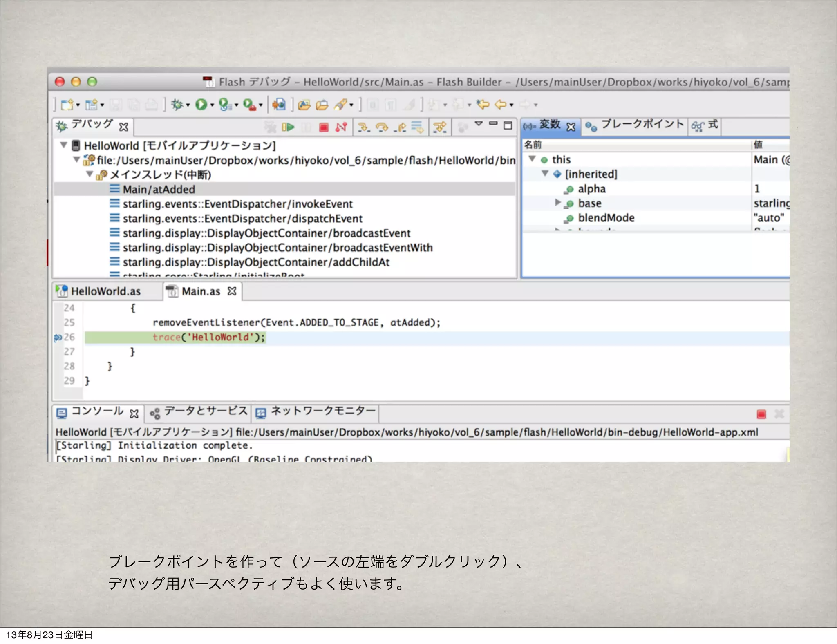Select the blendMode variable row
The width and height of the screenshot is (837, 644).
pyautogui.click(x=656, y=218)
